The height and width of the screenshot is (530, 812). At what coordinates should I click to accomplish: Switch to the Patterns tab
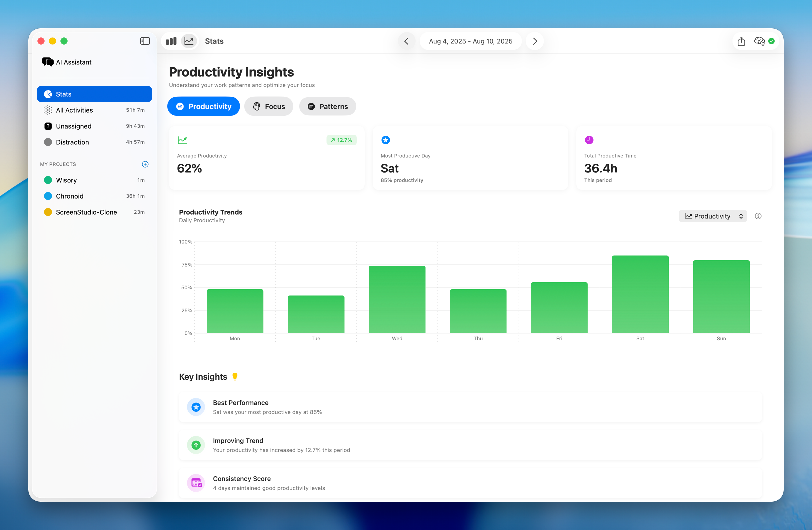[x=327, y=106]
